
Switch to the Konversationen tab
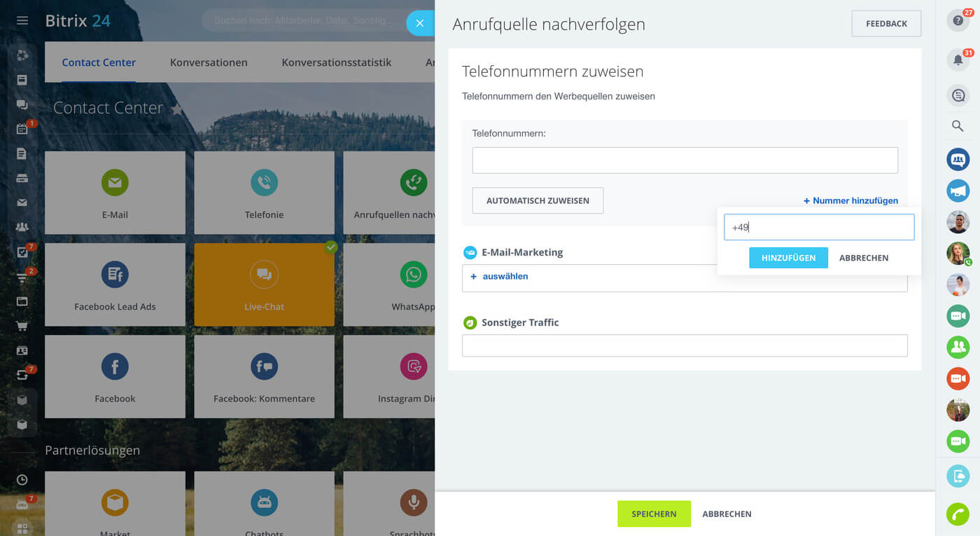pyautogui.click(x=209, y=62)
